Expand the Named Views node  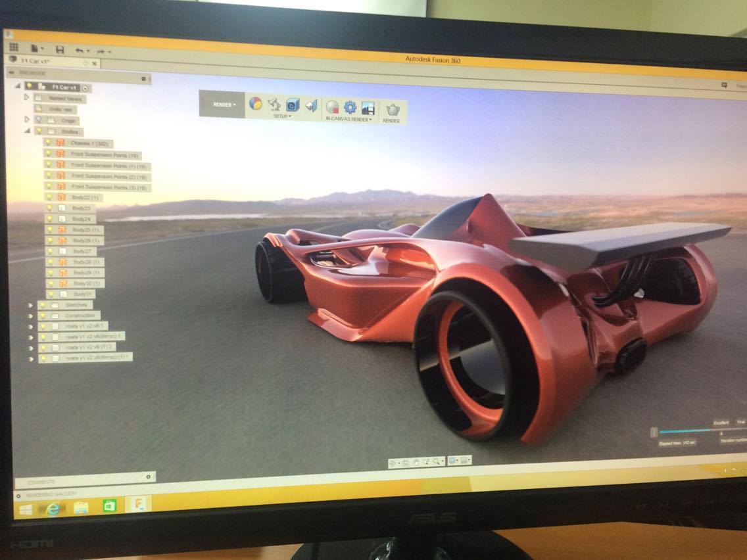(27, 97)
